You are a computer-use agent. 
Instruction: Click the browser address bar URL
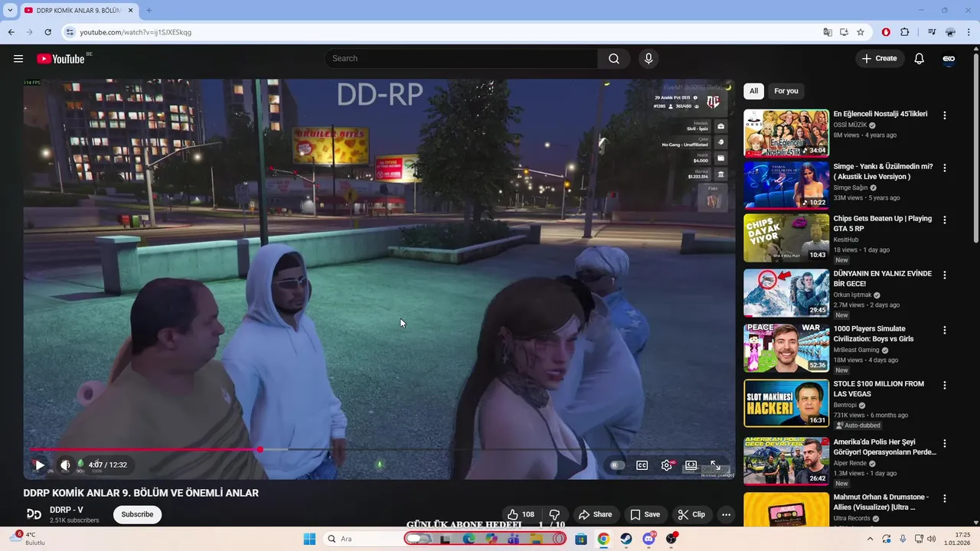click(136, 32)
